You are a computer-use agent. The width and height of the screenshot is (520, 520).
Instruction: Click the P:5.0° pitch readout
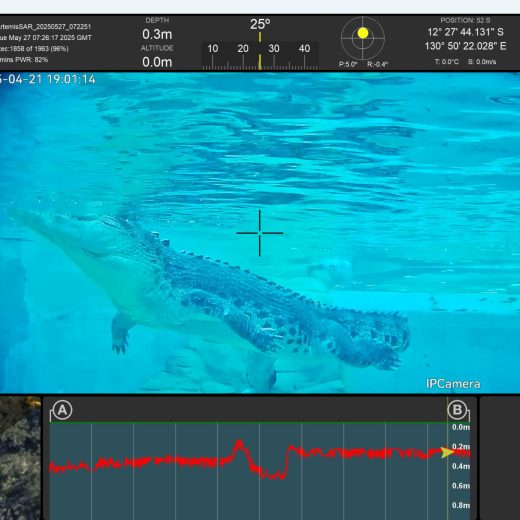coord(348,64)
